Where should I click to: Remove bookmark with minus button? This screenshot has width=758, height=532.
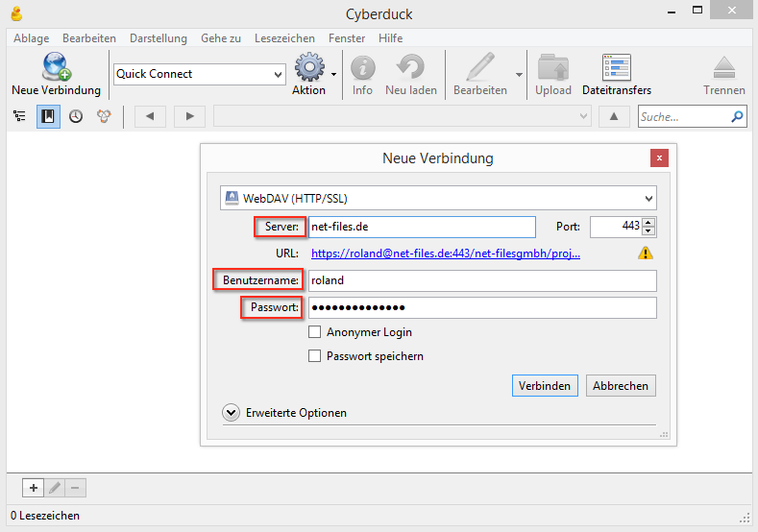[75, 488]
